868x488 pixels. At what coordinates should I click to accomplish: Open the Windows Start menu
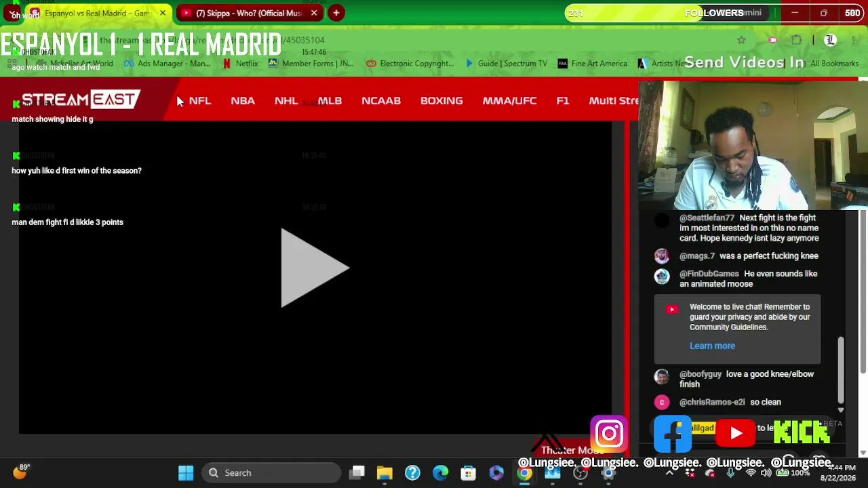pyautogui.click(x=186, y=472)
